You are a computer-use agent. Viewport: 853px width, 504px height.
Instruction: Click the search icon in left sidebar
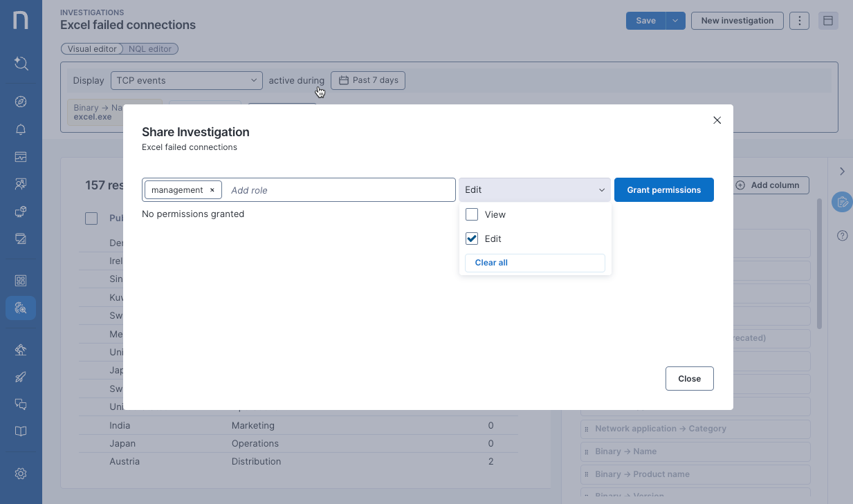(x=21, y=64)
